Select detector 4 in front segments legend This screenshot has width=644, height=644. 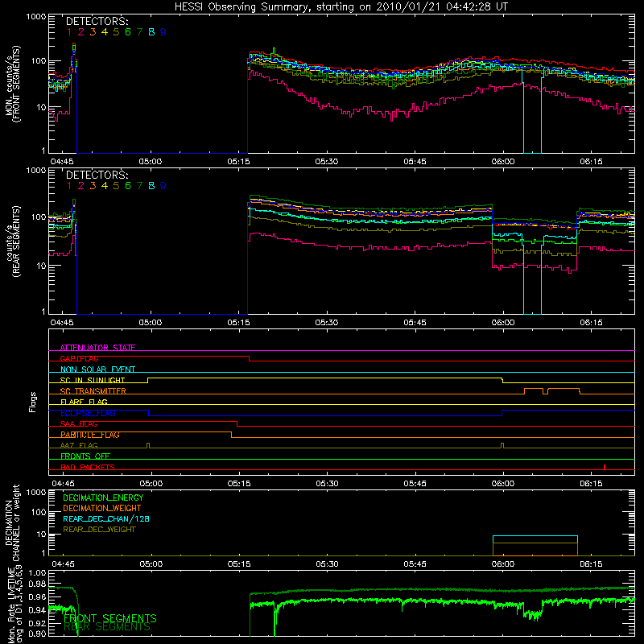pyautogui.click(x=105, y=32)
